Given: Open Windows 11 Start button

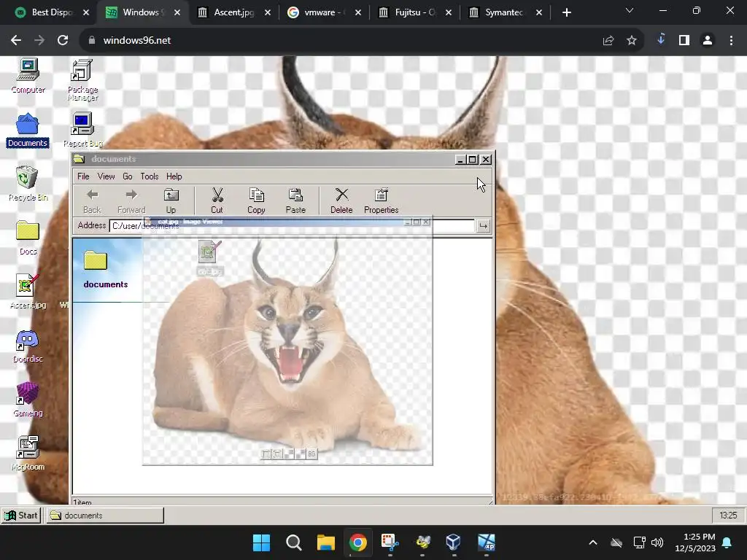Looking at the screenshot, I should pyautogui.click(x=261, y=542).
